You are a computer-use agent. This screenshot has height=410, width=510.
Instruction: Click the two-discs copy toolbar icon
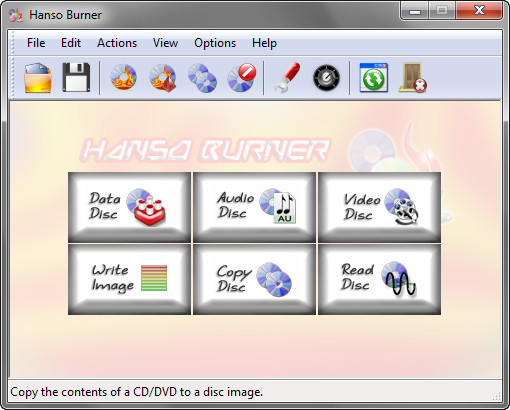coord(202,78)
